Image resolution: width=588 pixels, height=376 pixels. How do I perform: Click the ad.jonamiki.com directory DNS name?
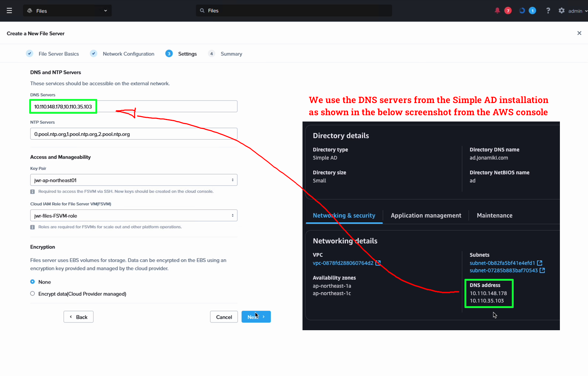click(x=489, y=158)
